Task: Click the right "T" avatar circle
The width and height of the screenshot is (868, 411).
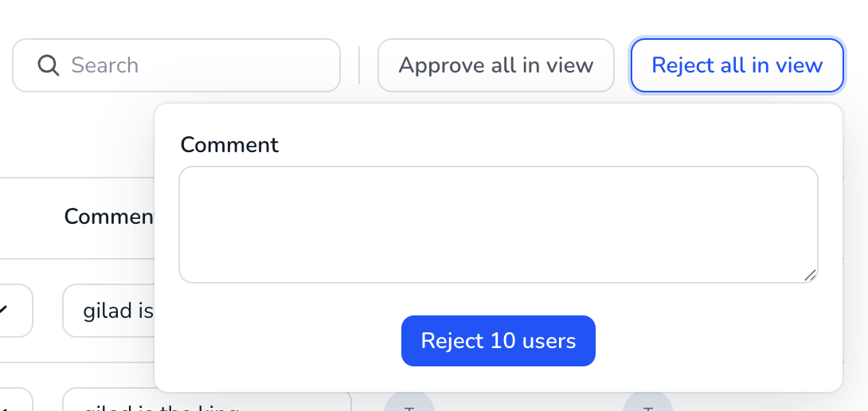Action: pyautogui.click(x=648, y=402)
